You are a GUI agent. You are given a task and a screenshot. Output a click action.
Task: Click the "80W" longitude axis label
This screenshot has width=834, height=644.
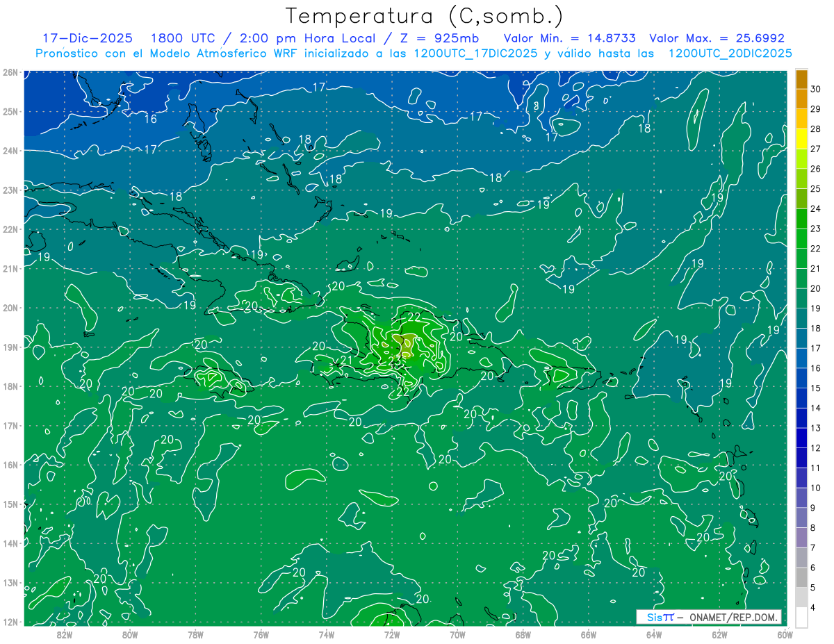pos(130,635)
